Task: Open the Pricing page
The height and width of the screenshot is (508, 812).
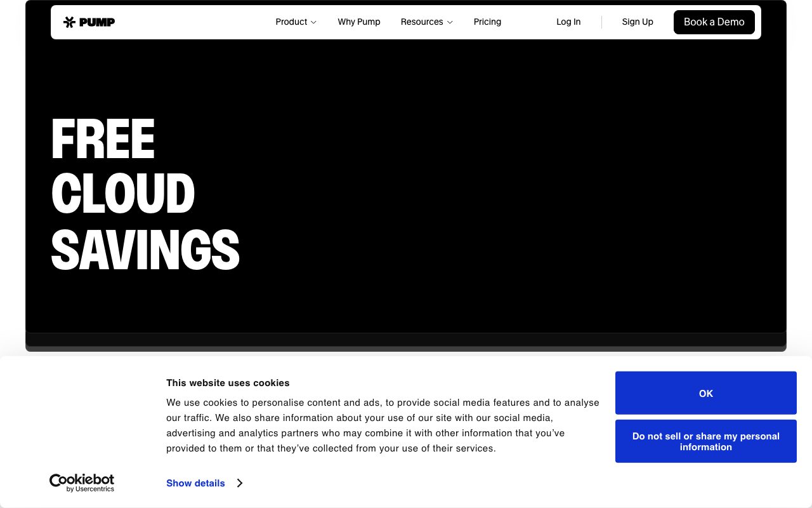Action: 487,22
